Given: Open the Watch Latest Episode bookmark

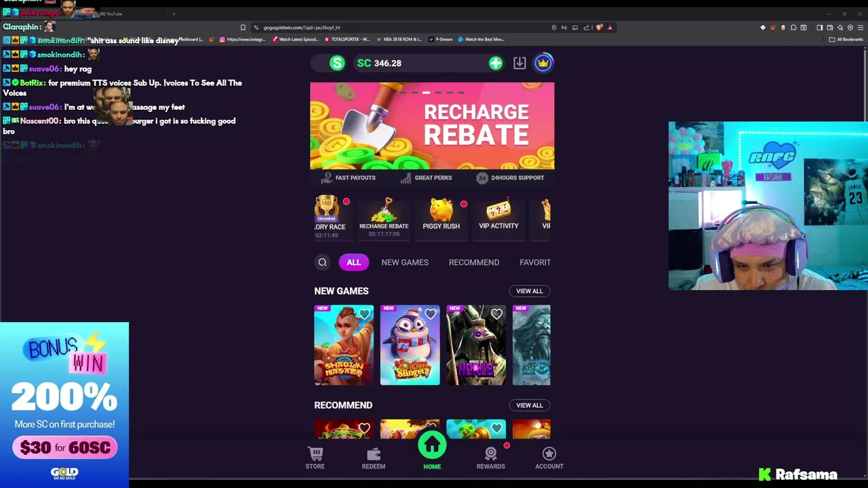Looking at the screenshot, I should pyautogui.click(x=294, y=39).
